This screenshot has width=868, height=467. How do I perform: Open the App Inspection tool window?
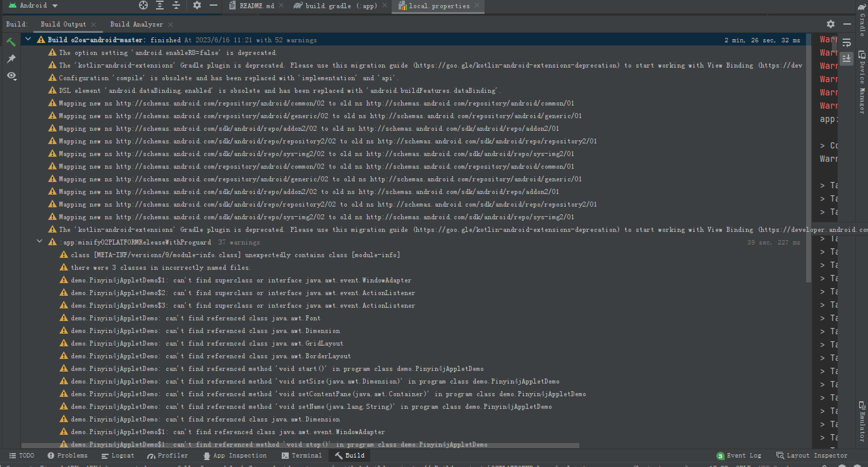click(x=235, y=456)
